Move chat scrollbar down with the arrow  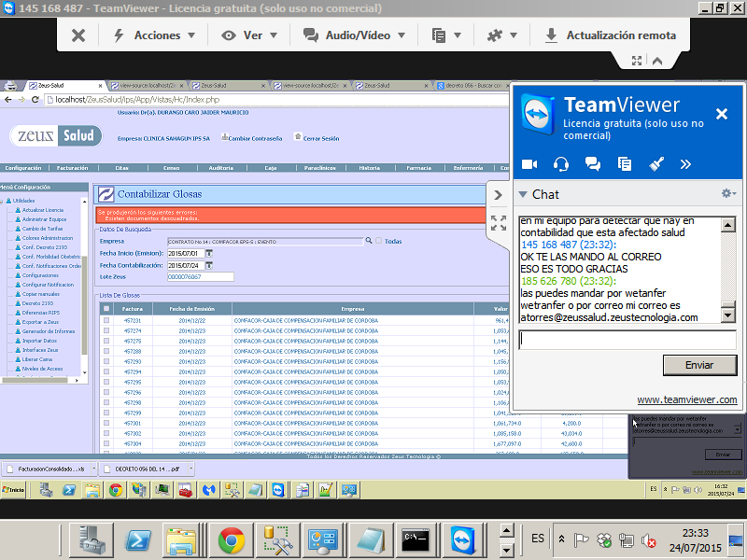coord(728,315)
